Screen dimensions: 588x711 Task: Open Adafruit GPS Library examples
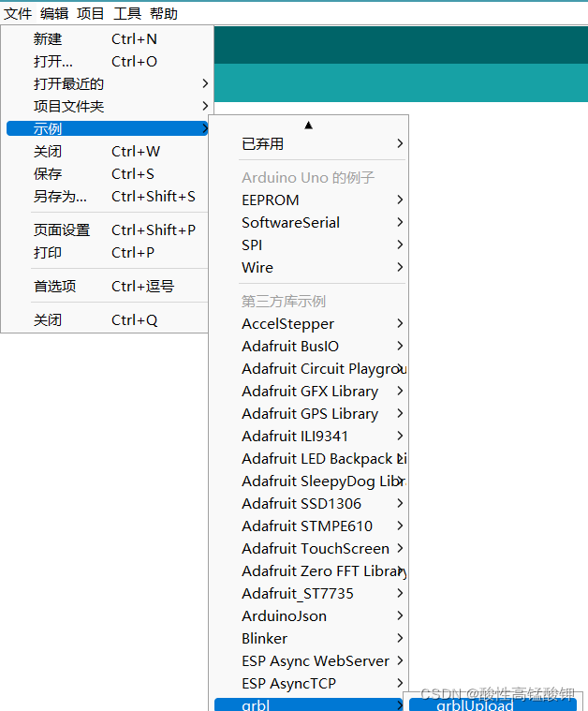310,413
